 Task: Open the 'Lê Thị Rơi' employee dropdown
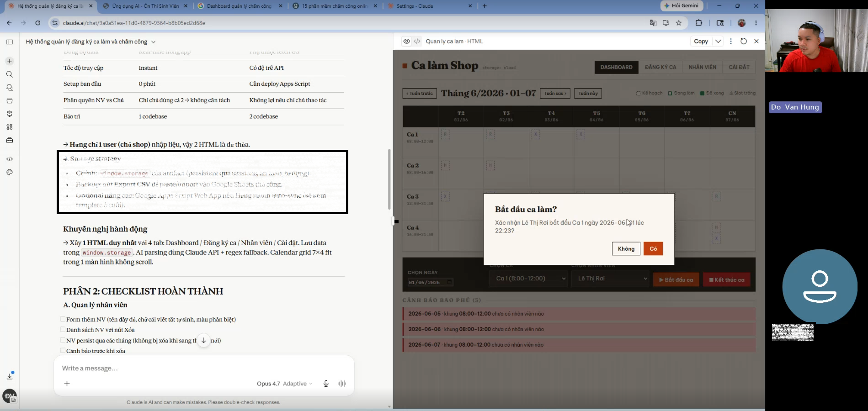[x=610, y=279]
